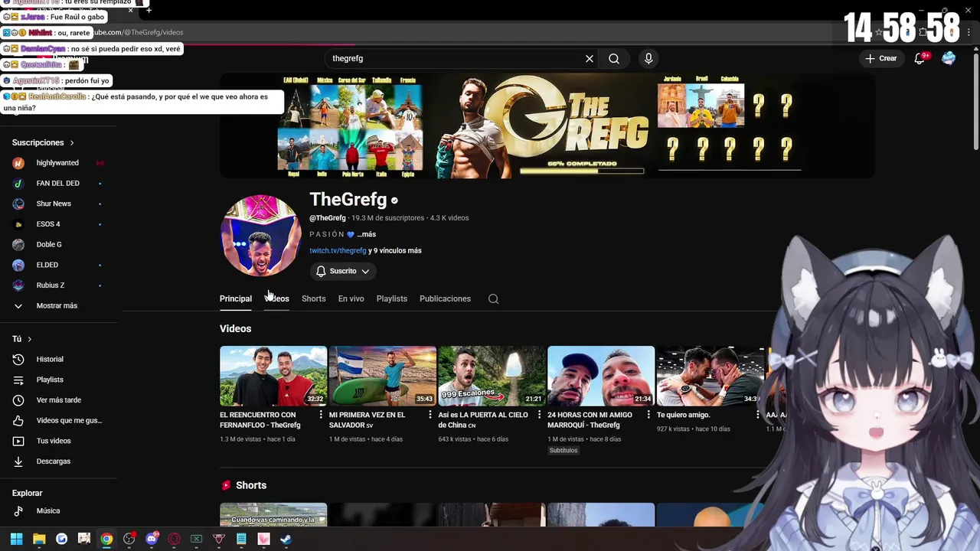The height and width of the screenshot is (551, 980).
Task: Open the Tú section chevron
Action: pos(30,339)
